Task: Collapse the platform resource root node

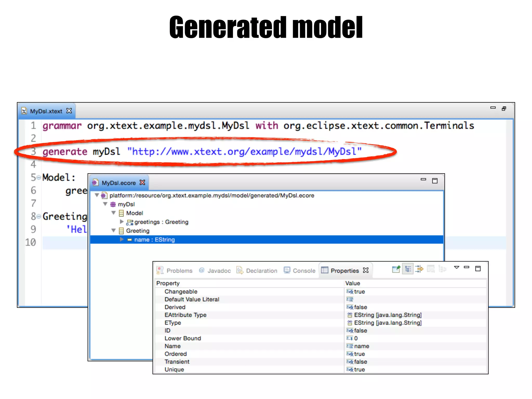Action: point(97,195)
